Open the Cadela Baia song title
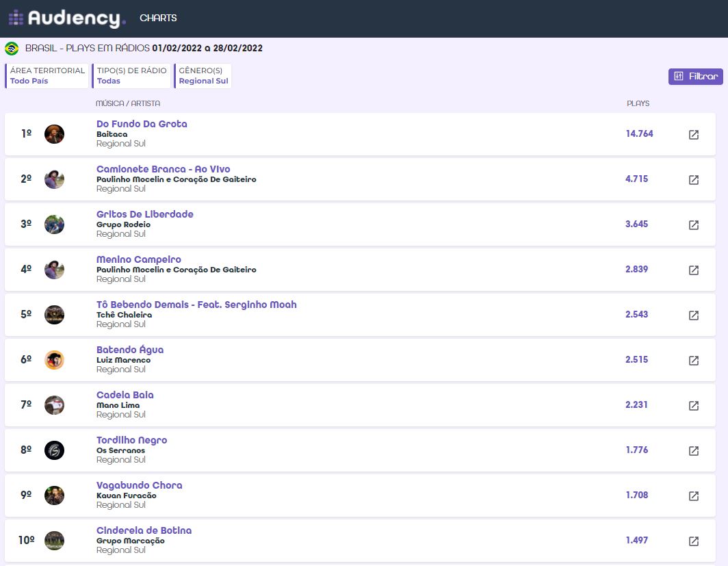This screenshot has width=728, height=566. pyautogui.click(x=125, y=395)
